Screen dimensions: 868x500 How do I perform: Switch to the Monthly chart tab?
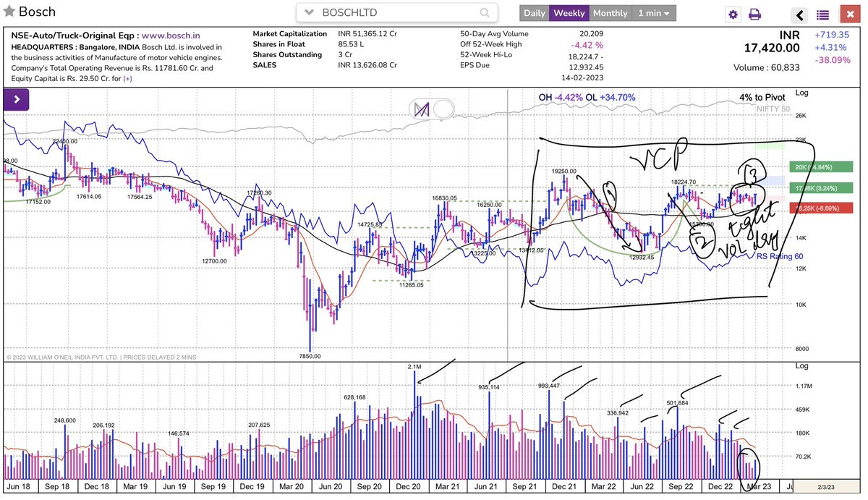coord(610,13)
